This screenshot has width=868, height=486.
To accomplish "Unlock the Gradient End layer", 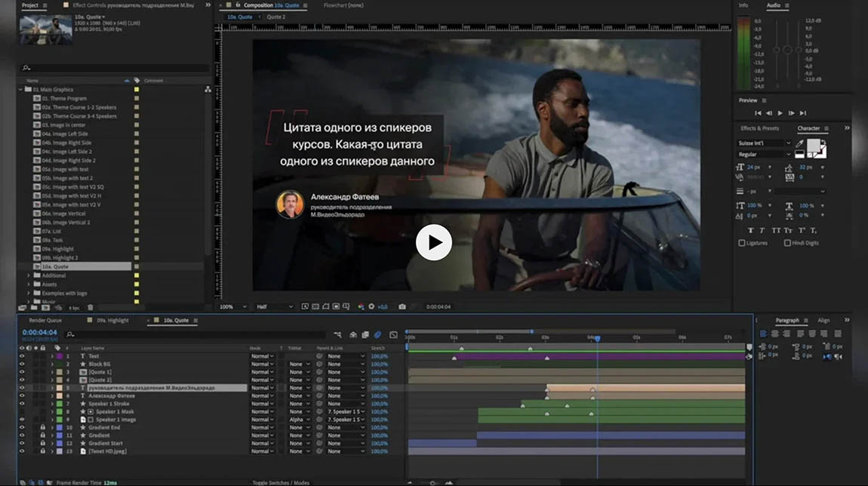I will pyautogui.click(x=42, y=427).
